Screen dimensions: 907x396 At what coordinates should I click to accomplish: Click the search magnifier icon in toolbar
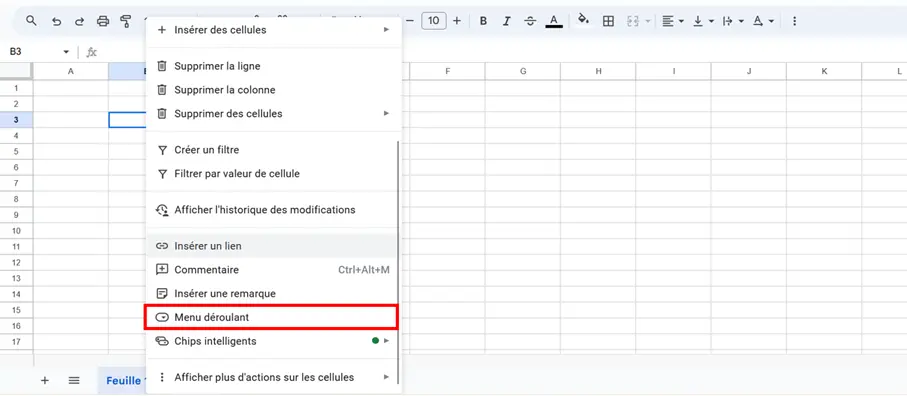click(31, 21)
